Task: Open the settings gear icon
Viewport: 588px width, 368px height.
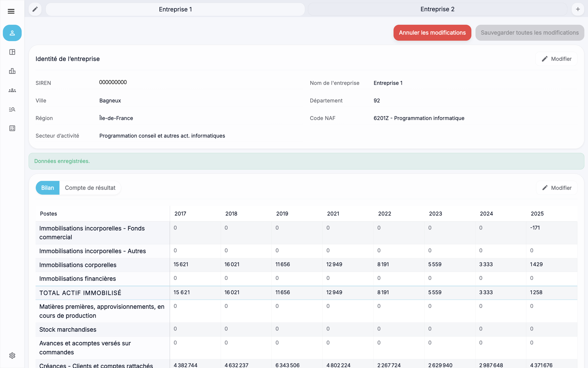Action: (x=12, y=356)
